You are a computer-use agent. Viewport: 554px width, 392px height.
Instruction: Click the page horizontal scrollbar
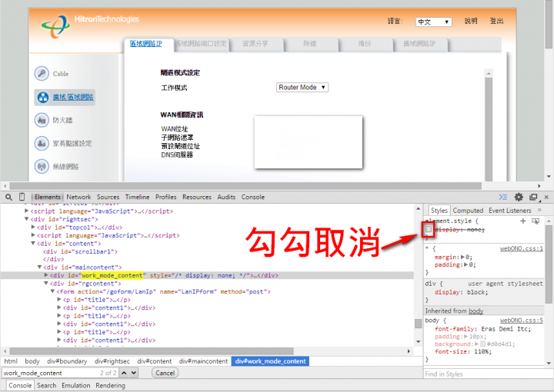pyautogui.click(x=245, y=185)
